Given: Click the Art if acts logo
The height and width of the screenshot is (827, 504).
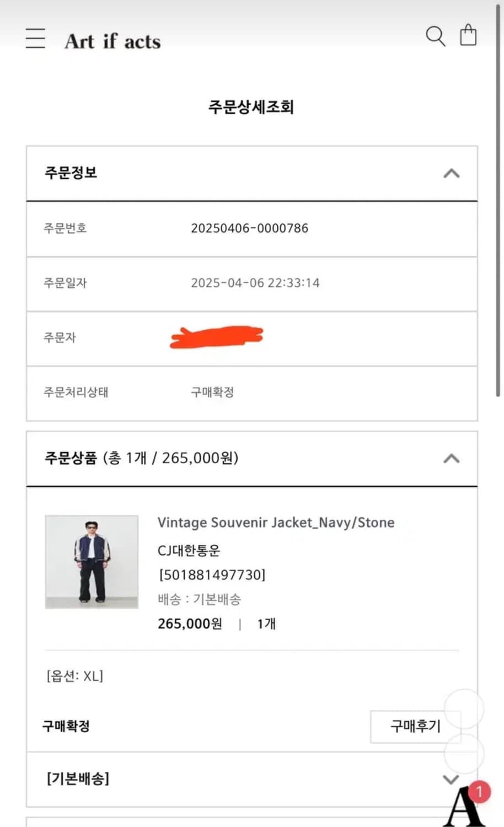Looking at the screenshot, I should pyautogui.click(x=112, y=41).
